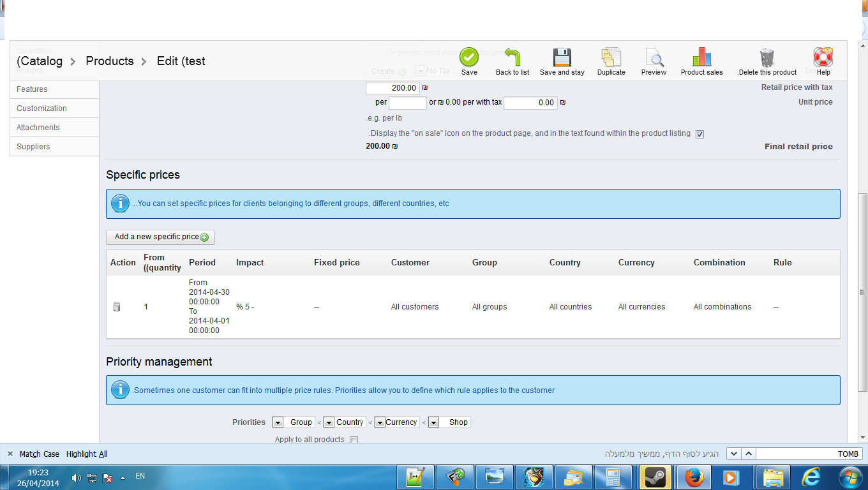Click the retail price field showing 200.00

tap(393, 88)
